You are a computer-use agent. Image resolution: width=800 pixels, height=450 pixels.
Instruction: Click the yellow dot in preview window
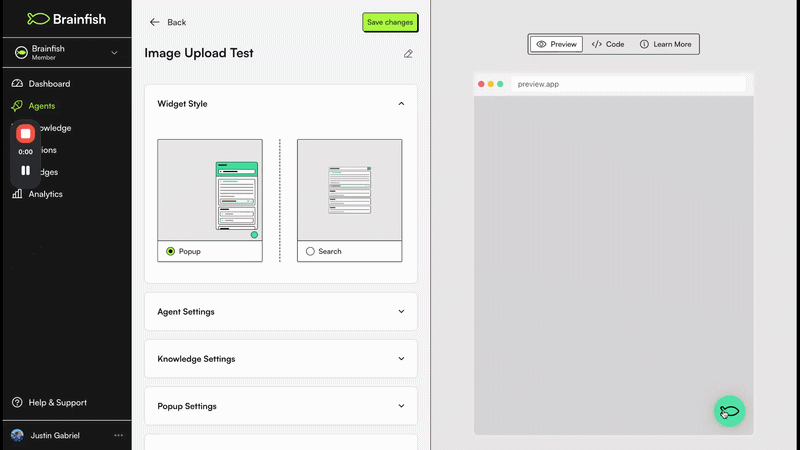[491, 84]
